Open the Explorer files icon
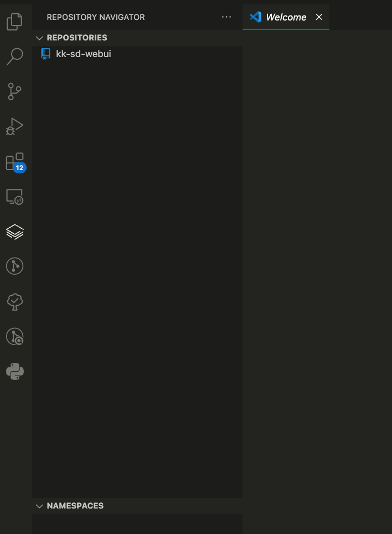Viewport: 392px width, 534px height. (x=14, y=22)
